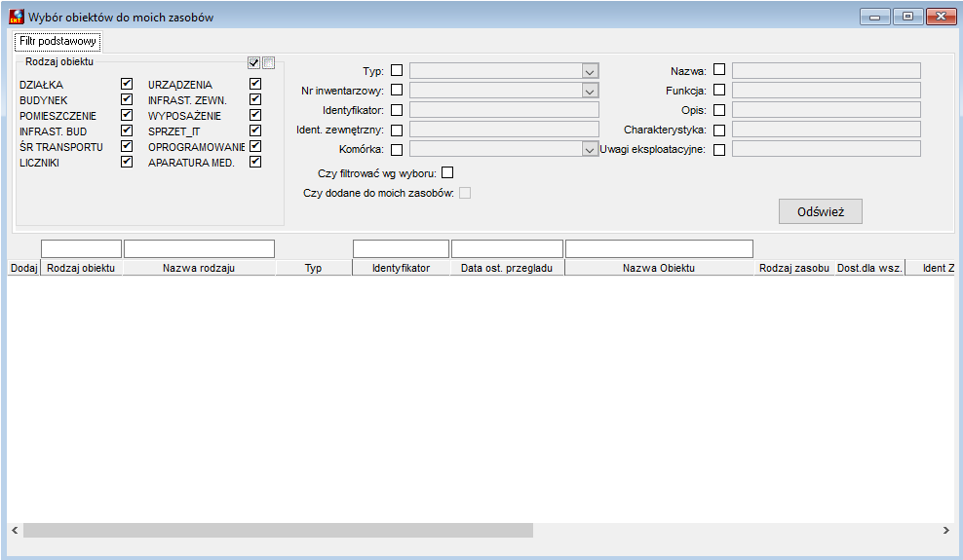Screen dimensions: 963x560
Task: Open the Komórka dropdown list
Action: tap(590, 149)
